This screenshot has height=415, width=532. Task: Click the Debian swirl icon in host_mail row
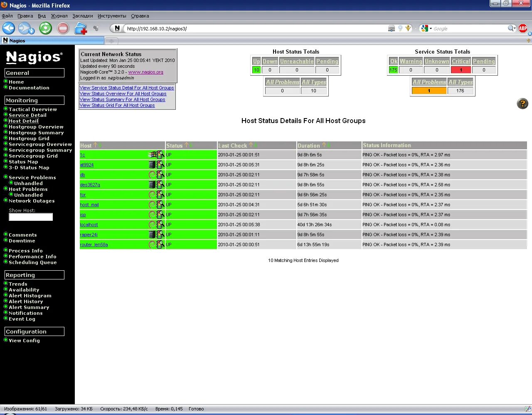click(152, 205)
